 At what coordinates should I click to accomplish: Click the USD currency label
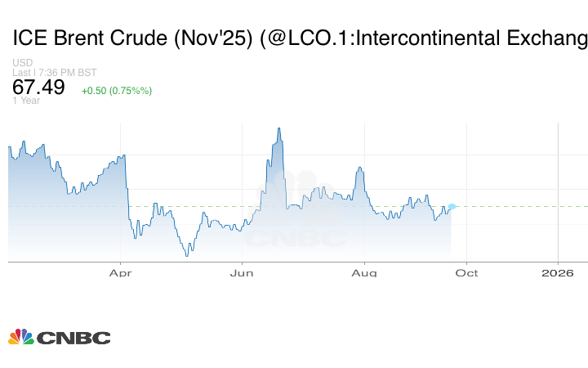[23, 63]
